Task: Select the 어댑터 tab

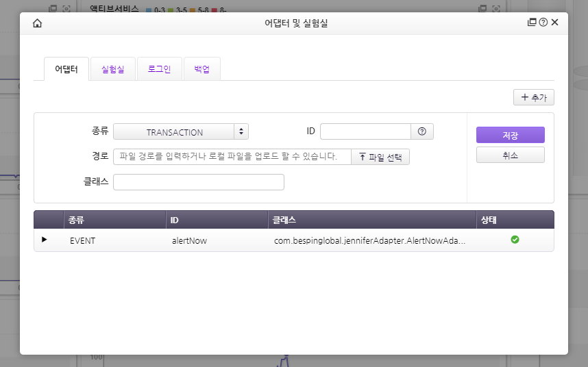Action: click(66, 69)
